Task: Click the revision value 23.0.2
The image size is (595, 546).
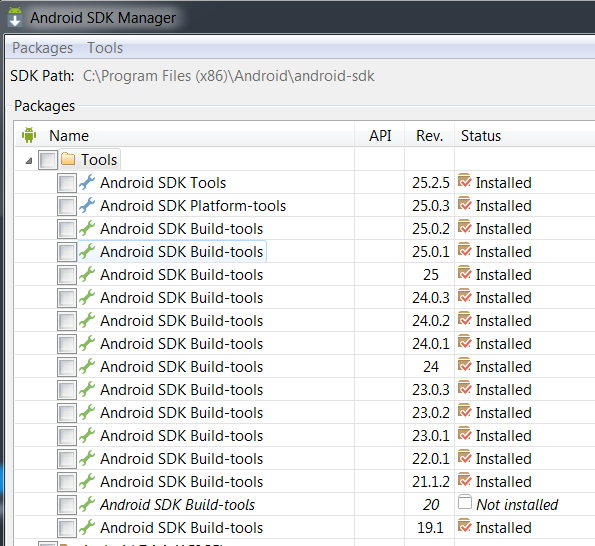Action: pyautogui.click(x=431, y=413)
